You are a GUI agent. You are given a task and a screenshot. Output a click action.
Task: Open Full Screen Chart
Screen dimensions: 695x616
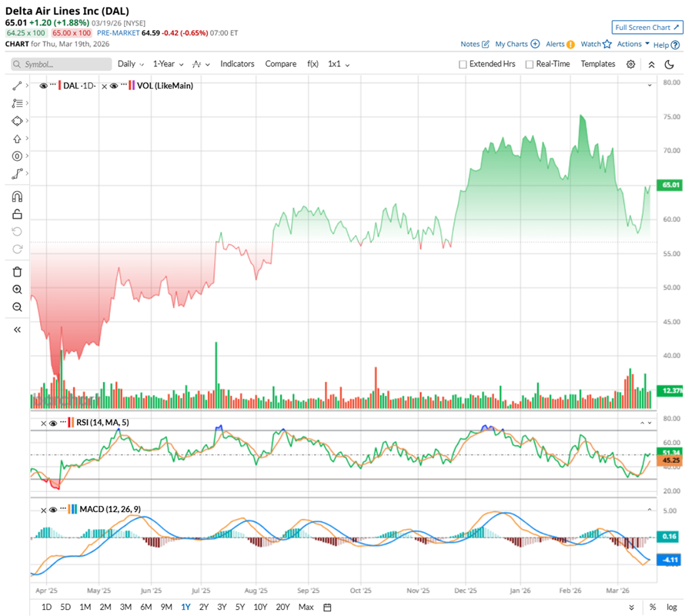[x=647, y=28]
